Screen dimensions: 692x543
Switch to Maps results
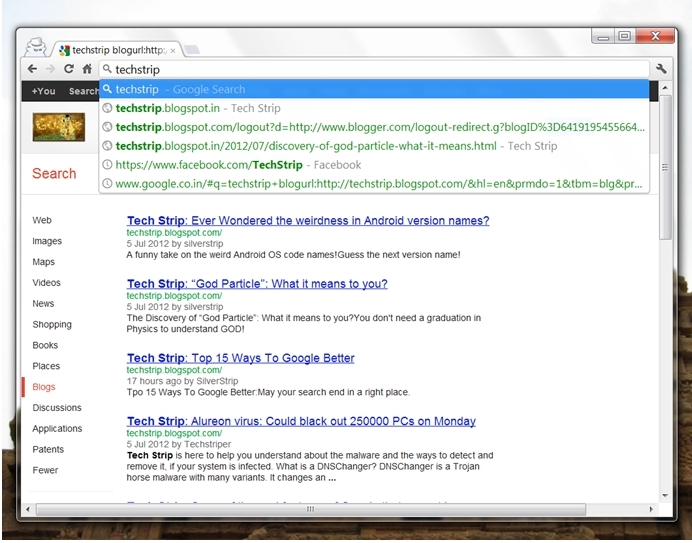43,262
